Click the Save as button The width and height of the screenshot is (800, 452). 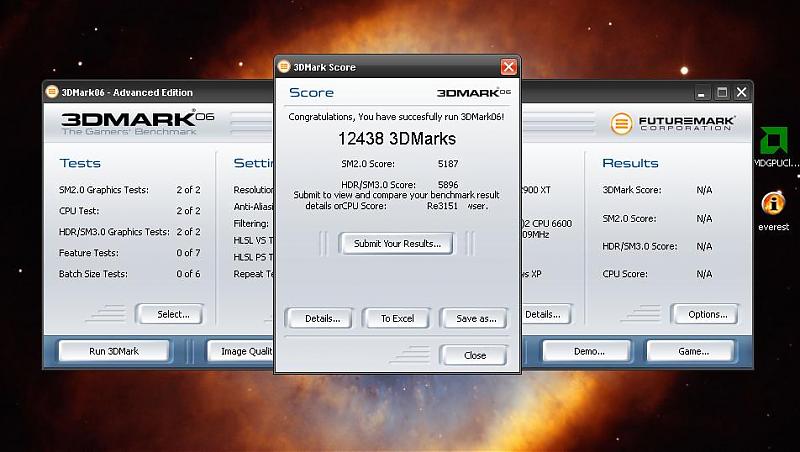pyautogui.click(x=476, y=318)
